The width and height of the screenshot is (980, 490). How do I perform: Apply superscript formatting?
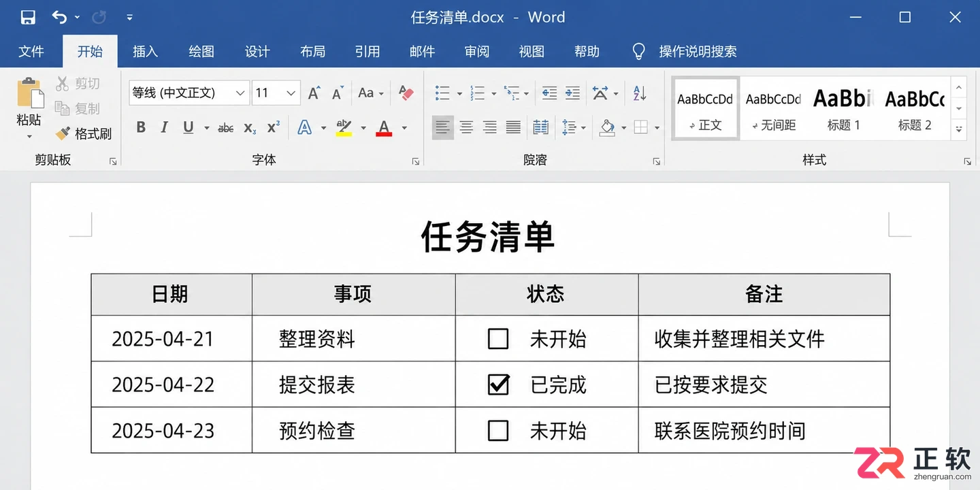(x=274, y=127)
